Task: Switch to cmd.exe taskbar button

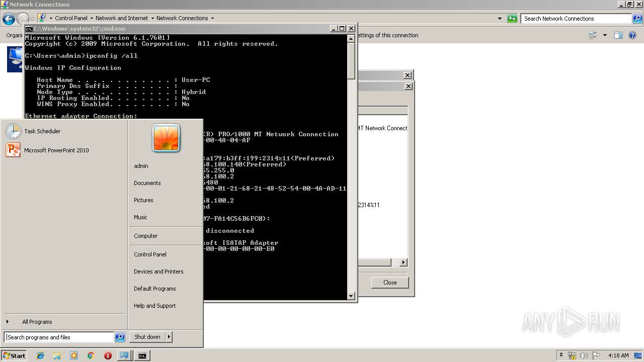Action: (x=142, y=355)
